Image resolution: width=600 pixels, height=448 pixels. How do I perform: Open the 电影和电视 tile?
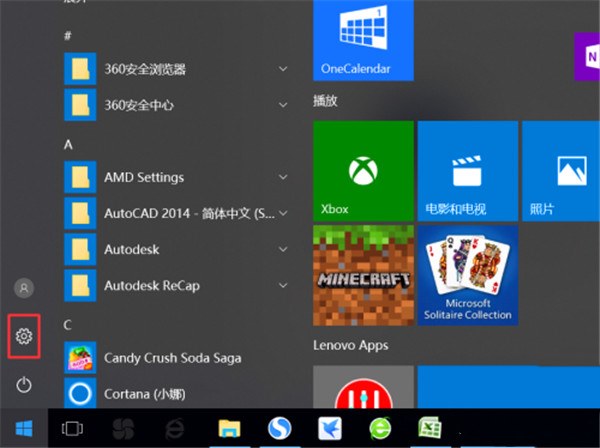[x=468, y=171]
